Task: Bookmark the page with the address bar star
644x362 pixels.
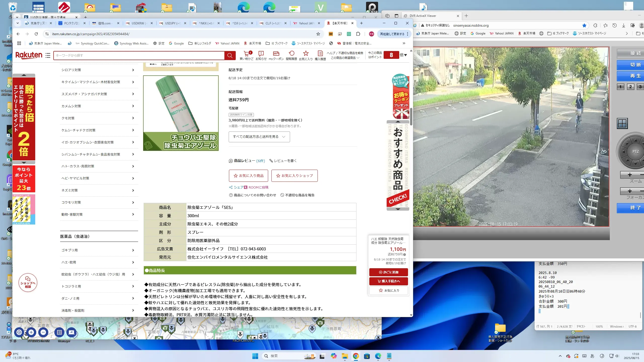Action: click(x=318, y=34)
